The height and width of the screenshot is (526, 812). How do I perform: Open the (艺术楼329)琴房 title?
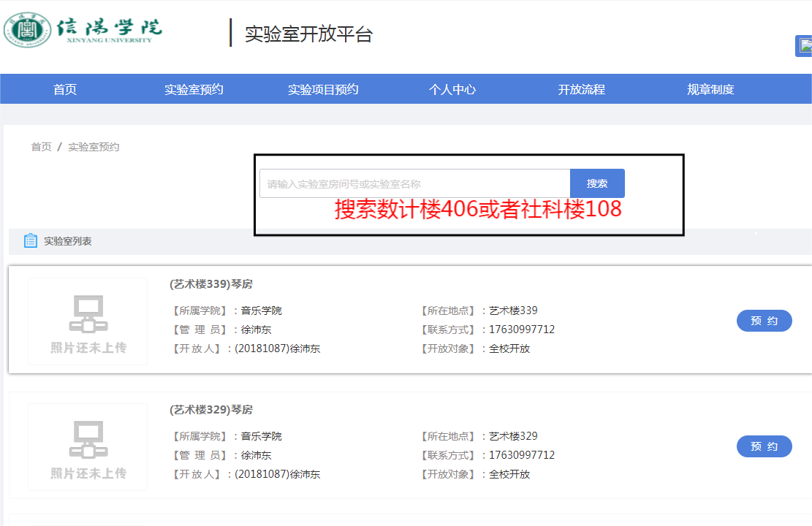[x=211, y=410]
